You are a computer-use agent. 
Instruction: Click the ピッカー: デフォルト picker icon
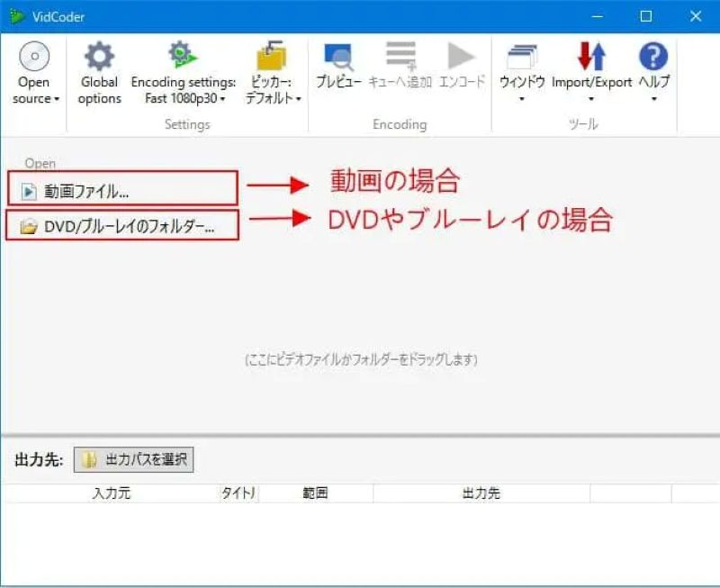coord(273,56)
